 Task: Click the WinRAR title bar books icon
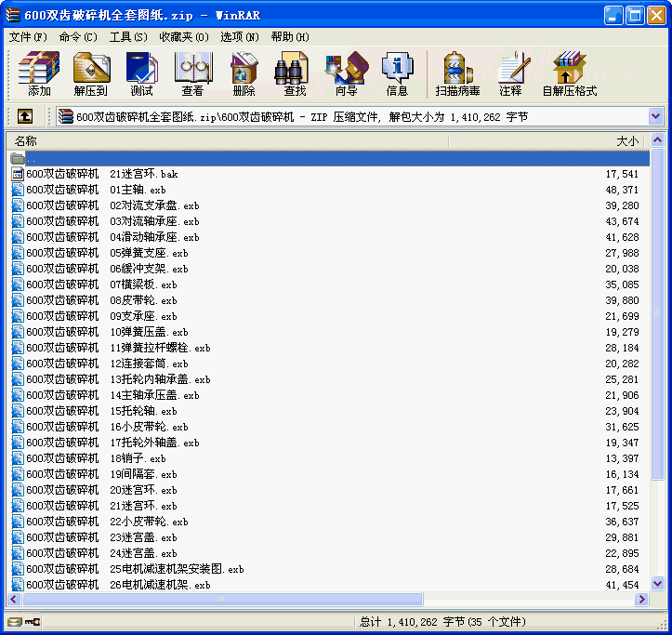coord(13,15)
